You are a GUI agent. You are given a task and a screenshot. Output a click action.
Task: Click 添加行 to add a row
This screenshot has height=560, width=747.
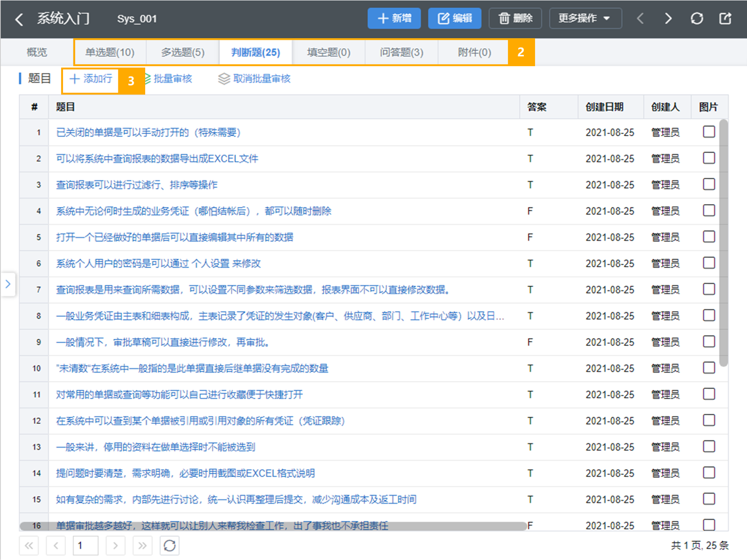[91, 78]
